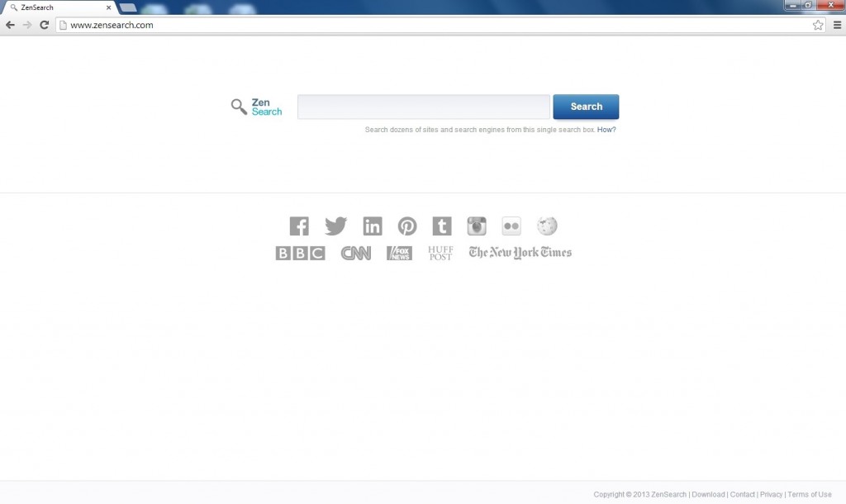The image size is (846, 504).
Task: Open The New York Times logo
Action: (520, 253)
